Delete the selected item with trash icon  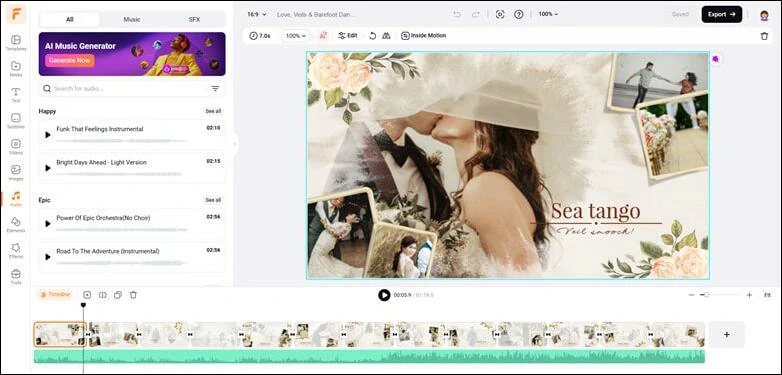click(x=764, y=36)
